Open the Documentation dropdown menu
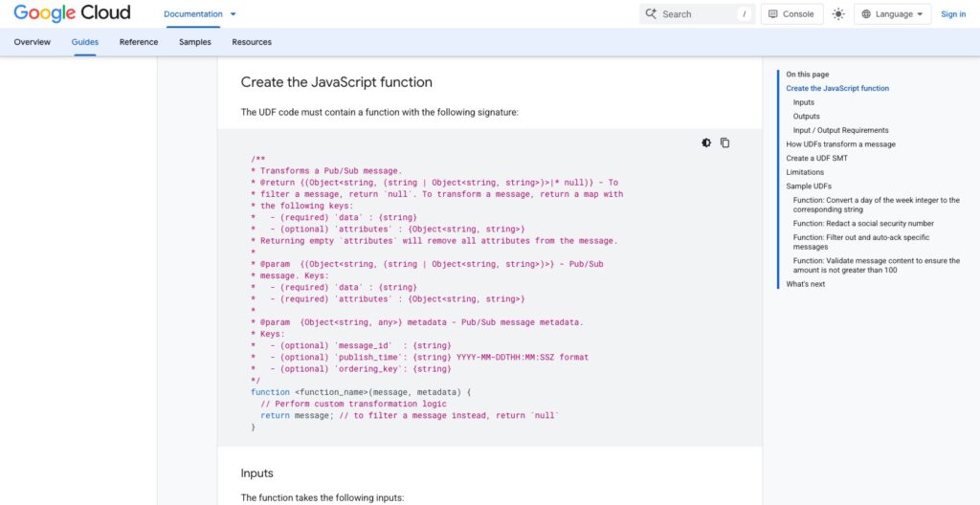980x505 pixels. [x=234, y=13]
